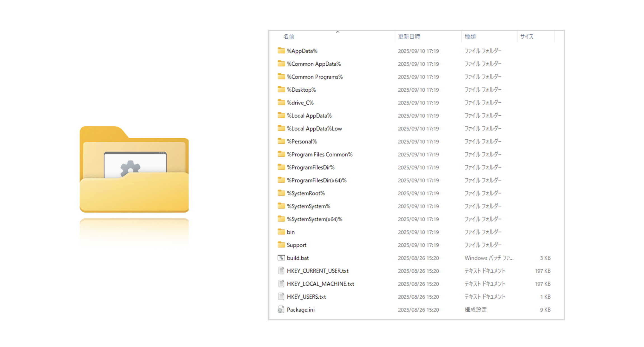Select the HKEY_USERS.txt text document icon
The width and height of the screenshot is (644, 347).
click(281, 297)
